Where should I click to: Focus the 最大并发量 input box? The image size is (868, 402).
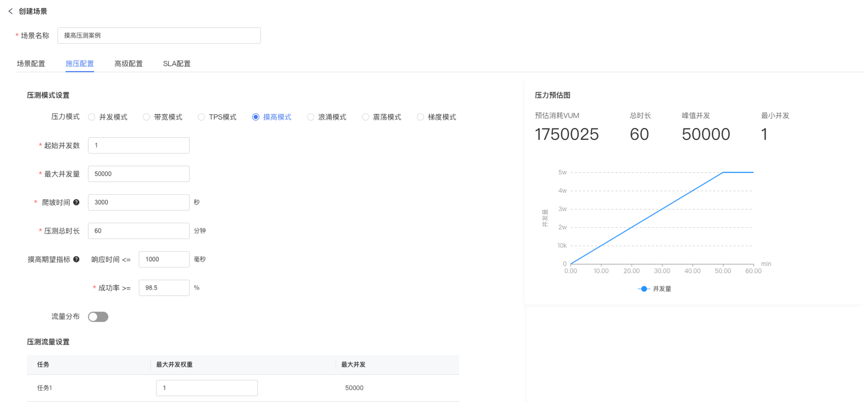click(139, 174)
